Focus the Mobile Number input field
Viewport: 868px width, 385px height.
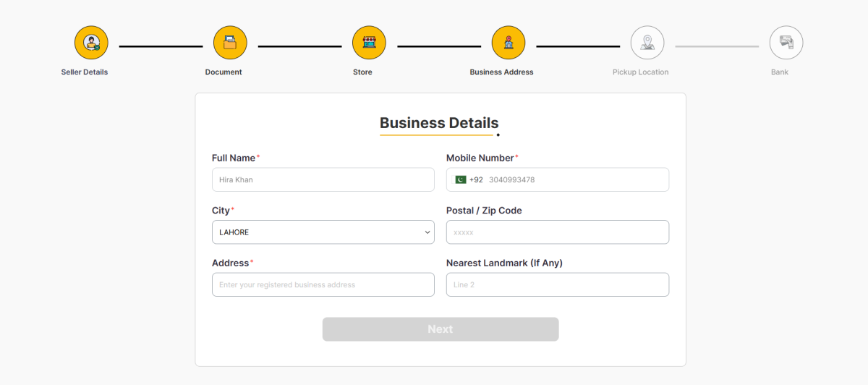[x=558, y=179]
